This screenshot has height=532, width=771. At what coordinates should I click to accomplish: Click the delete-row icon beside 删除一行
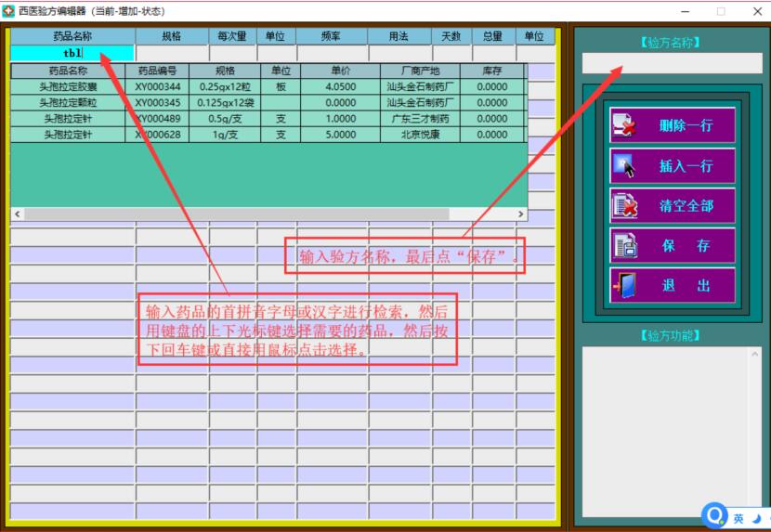click(x=624, y=125)
